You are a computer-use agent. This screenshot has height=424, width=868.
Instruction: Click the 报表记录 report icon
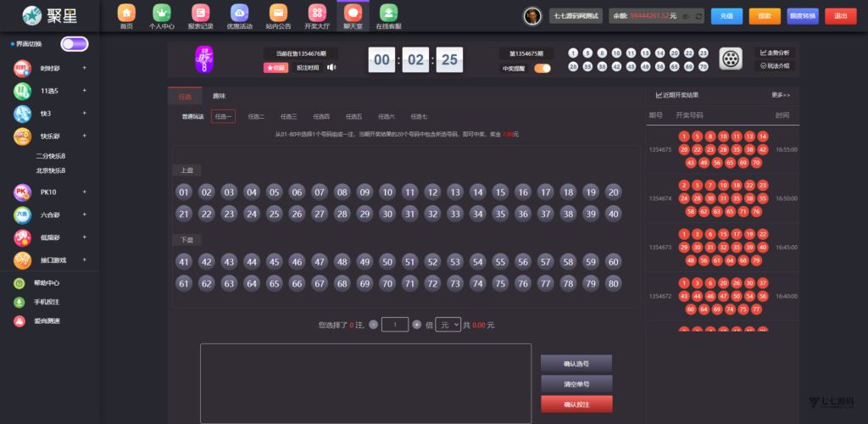(x=200, y=14)
